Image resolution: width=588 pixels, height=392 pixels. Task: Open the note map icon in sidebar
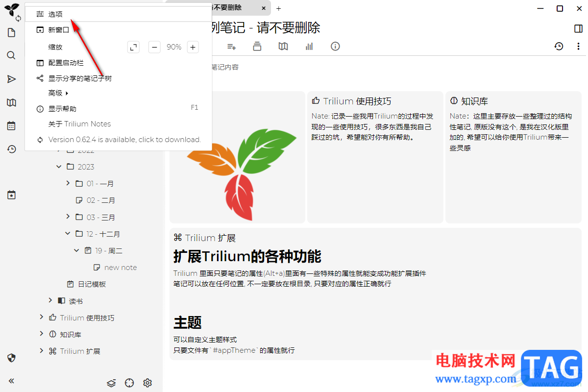11,102
